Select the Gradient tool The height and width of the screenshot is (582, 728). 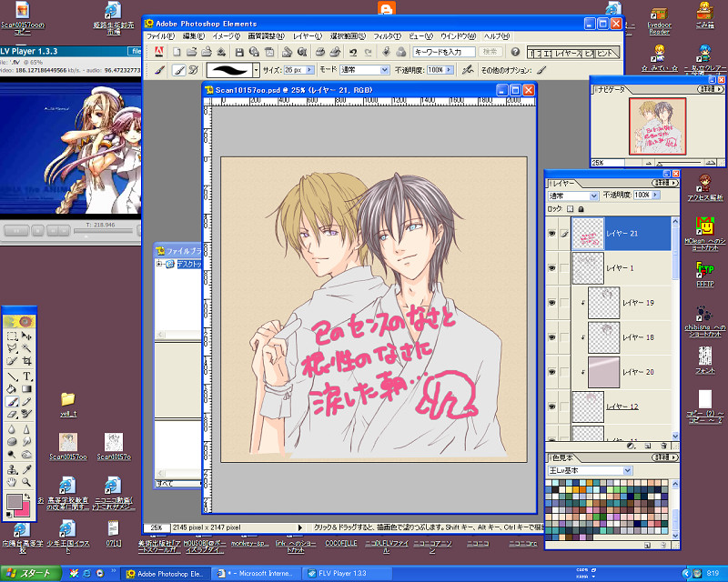pyautogui.click(x=26, y=389)
